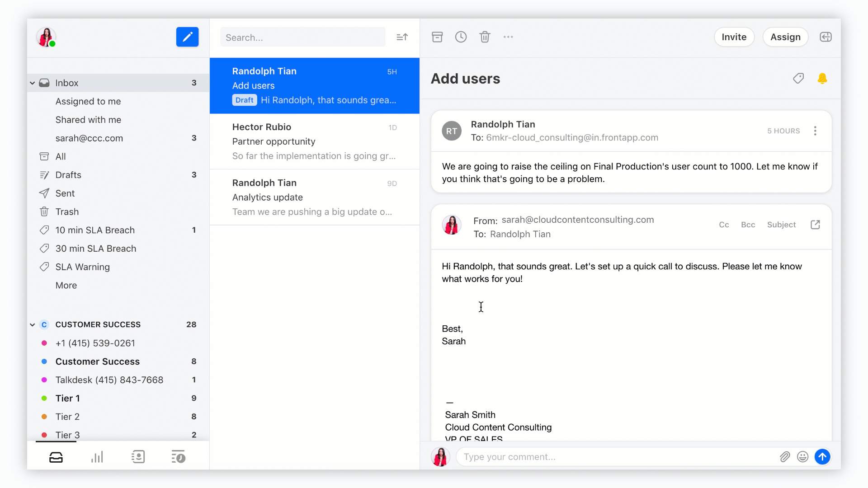Click the tag icon next to Add users
The width and height of the screenshot is (868, 488).
point(798,79)
